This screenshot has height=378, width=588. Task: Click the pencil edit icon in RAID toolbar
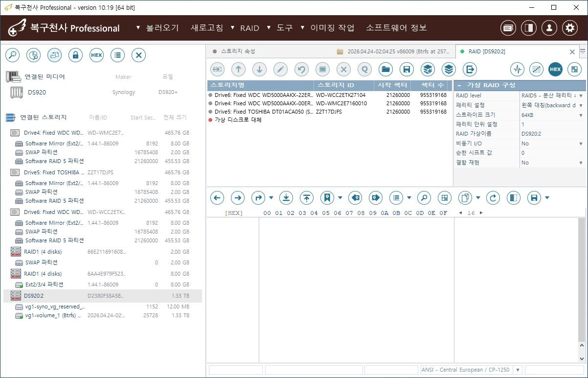[280, 70]
